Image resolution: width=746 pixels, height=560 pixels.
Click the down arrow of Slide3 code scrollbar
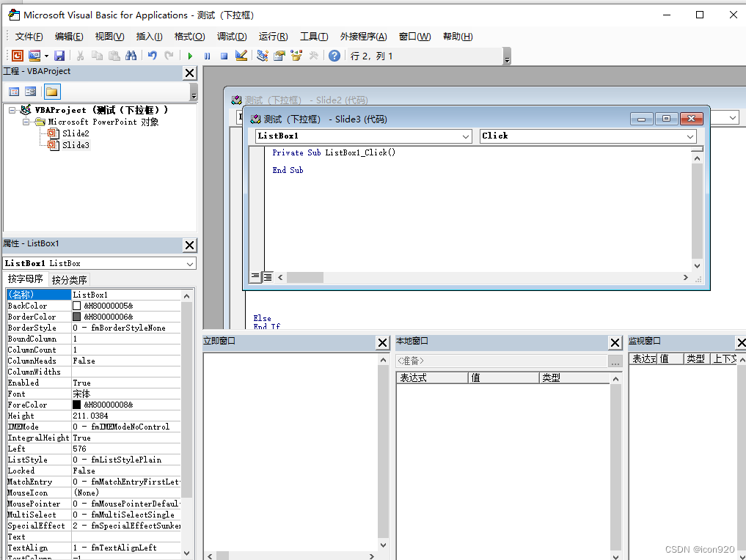click(x=697, y=266)
